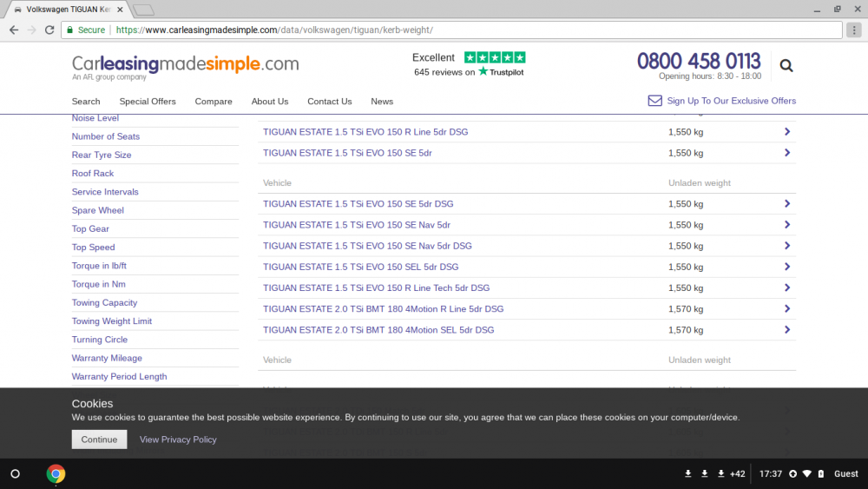Click the browser forward arrow
The image size is (868, 489).
pyautogui.click(x=31, y=30)
